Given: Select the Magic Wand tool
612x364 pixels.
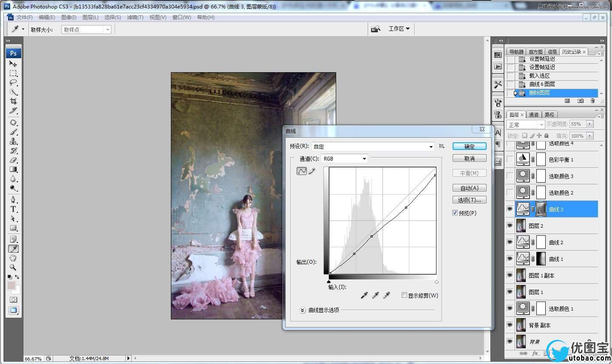Looking at the screenshot, I should click(x=13, y=92).
